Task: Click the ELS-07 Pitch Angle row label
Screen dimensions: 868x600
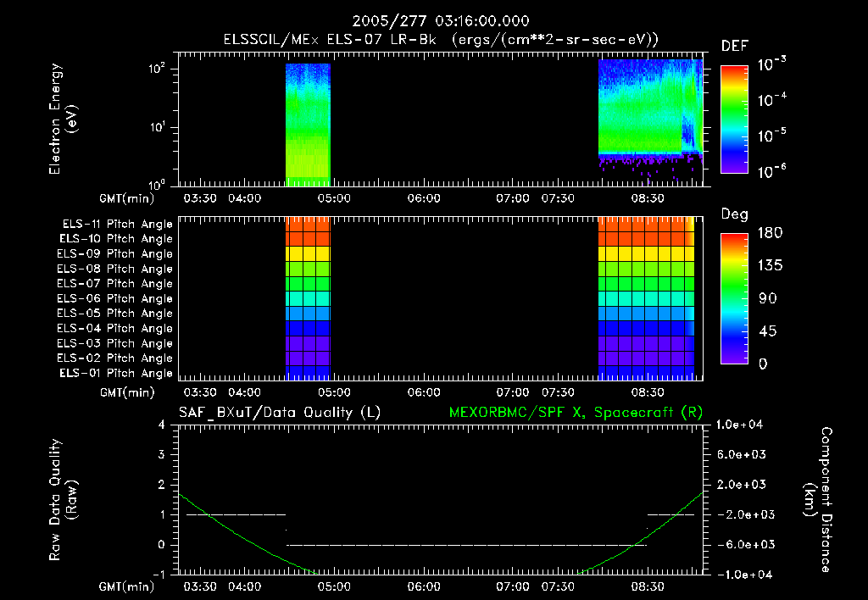Action: tap(115, 283)
